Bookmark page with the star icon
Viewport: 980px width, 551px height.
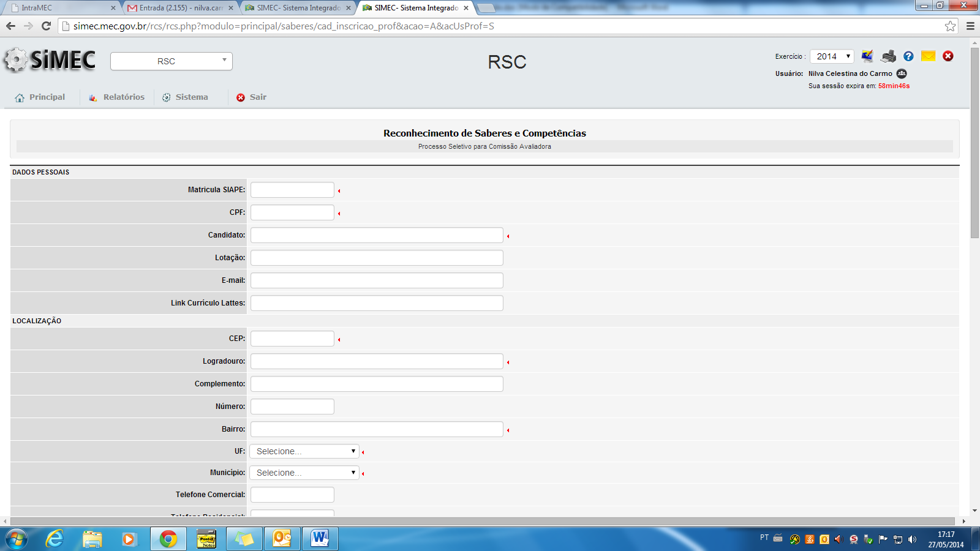click(950, 26)
